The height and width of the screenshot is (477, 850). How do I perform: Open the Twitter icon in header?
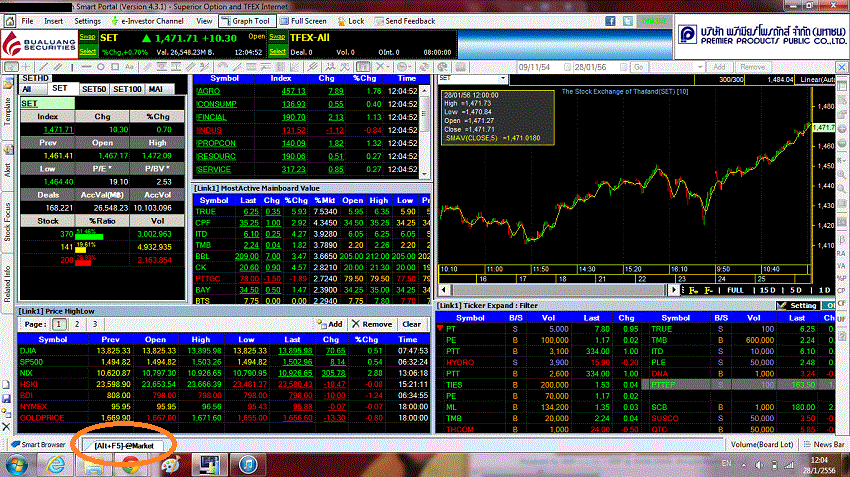[628, 21]
